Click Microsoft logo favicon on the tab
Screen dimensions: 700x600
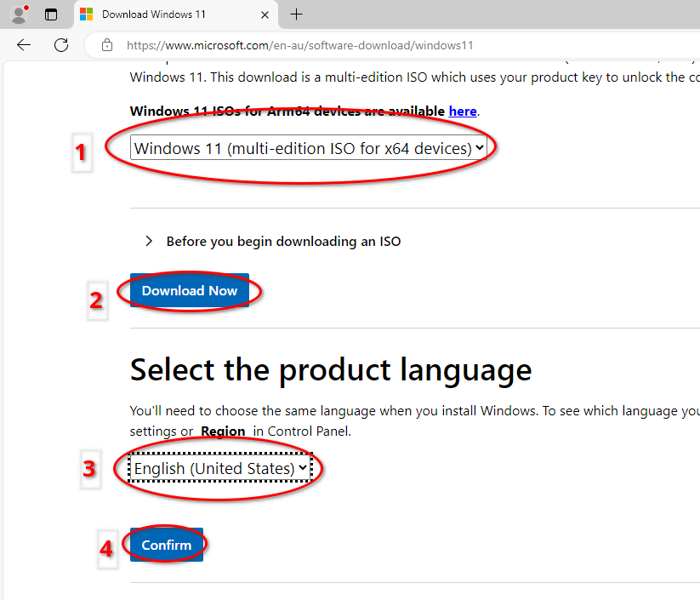(x=86, y=14)
